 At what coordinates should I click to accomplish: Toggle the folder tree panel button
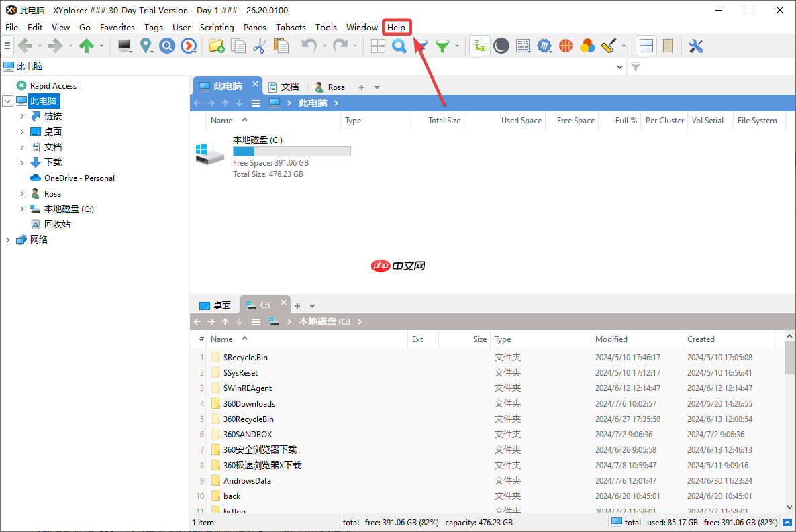479,46
